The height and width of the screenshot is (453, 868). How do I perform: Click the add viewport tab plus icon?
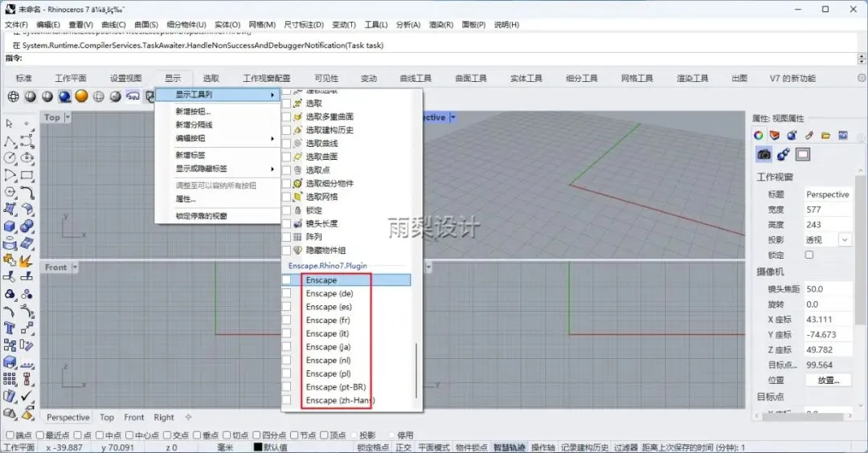tap(188, 417)
